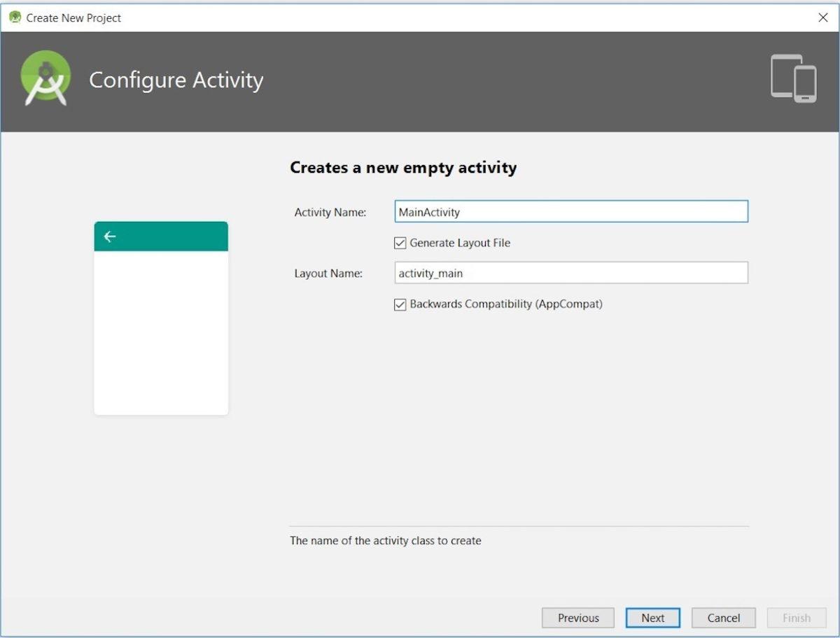Click the Activity Name label
The width and height of the screenshot is (840, 638).
[330, 213]
